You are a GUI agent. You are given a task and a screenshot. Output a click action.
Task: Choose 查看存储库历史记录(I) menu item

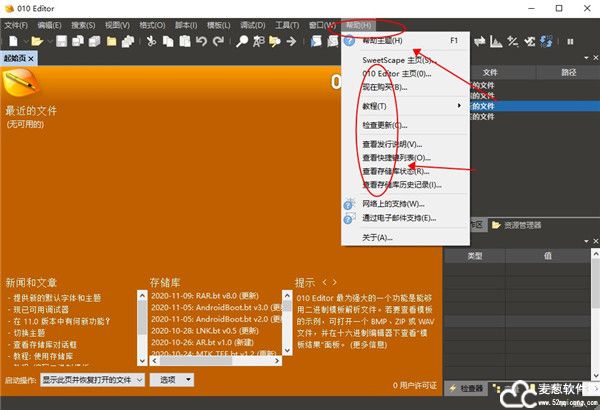(406, 185)
